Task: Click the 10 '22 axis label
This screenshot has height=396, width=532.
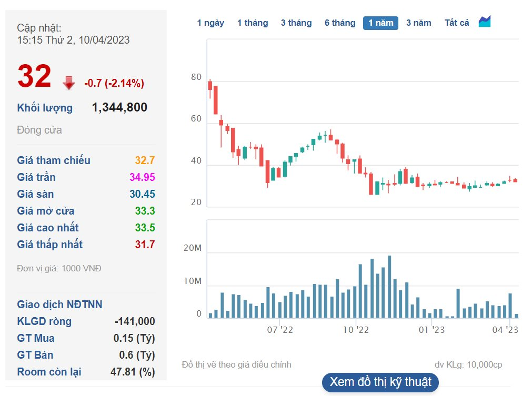Action: 356,330
